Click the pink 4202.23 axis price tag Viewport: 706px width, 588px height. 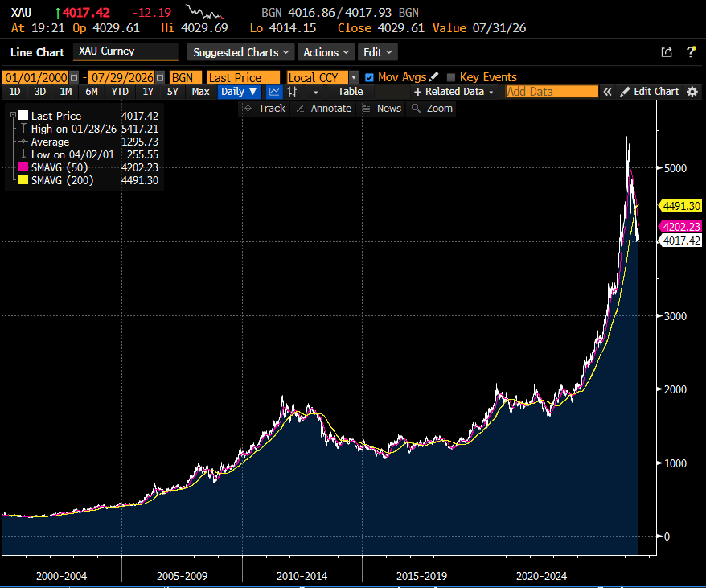point(681,227)
